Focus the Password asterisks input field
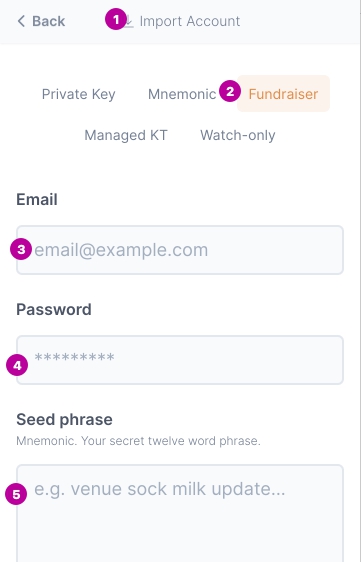The width and height of the screenshot is (361, 562). point(180,360)
